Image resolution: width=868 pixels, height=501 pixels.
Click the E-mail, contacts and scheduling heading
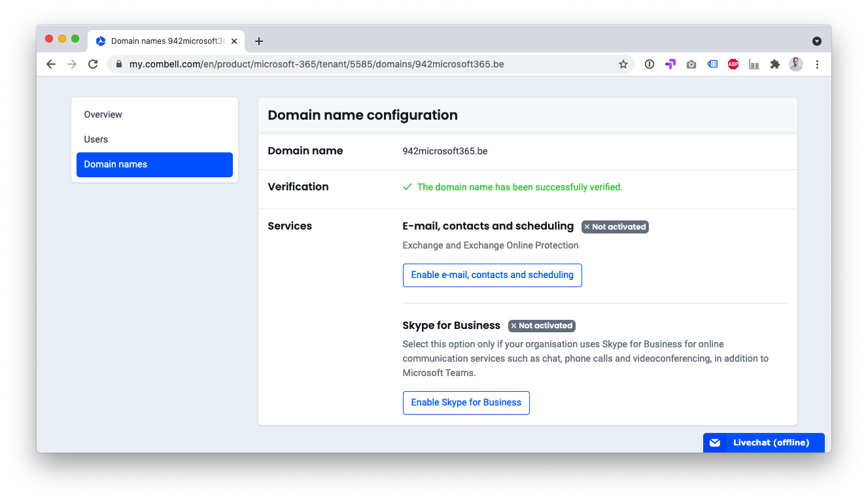[488, 226]
